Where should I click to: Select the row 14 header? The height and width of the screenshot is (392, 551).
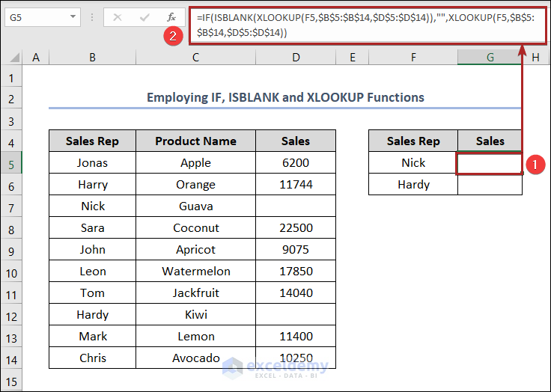pos(12,358)
